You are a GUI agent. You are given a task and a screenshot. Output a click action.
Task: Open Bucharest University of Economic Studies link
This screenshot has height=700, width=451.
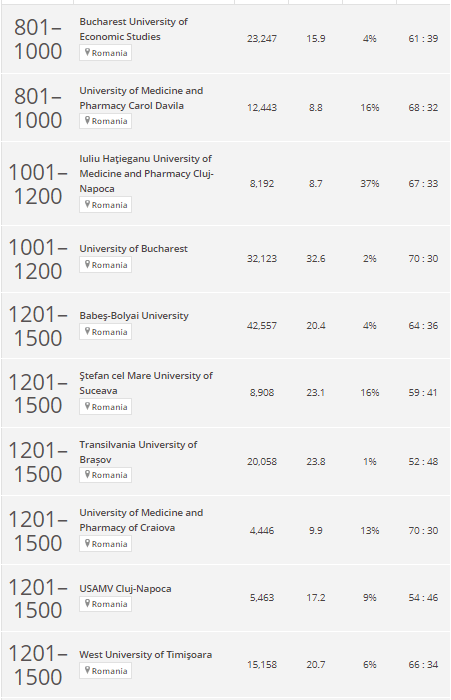[x=133, y=29]
